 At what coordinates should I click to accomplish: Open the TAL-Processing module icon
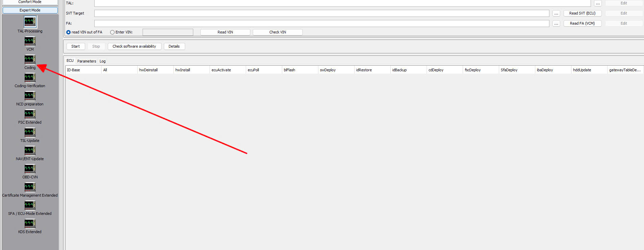[x=30, y=22]
